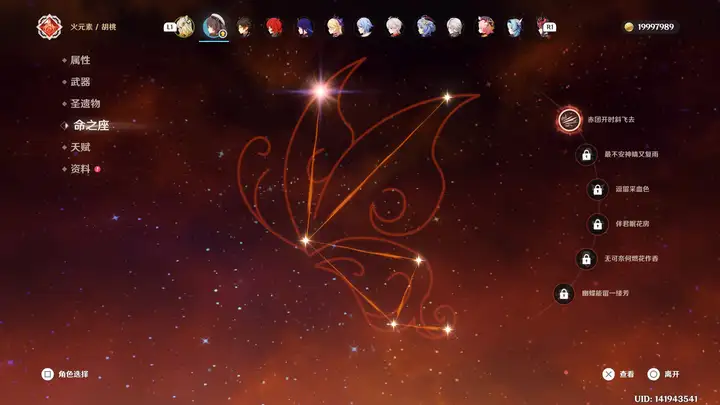This screenshot has width=720, height=405.
Task: Select the 命之座 constellation menu
Action: coord(91,125)
